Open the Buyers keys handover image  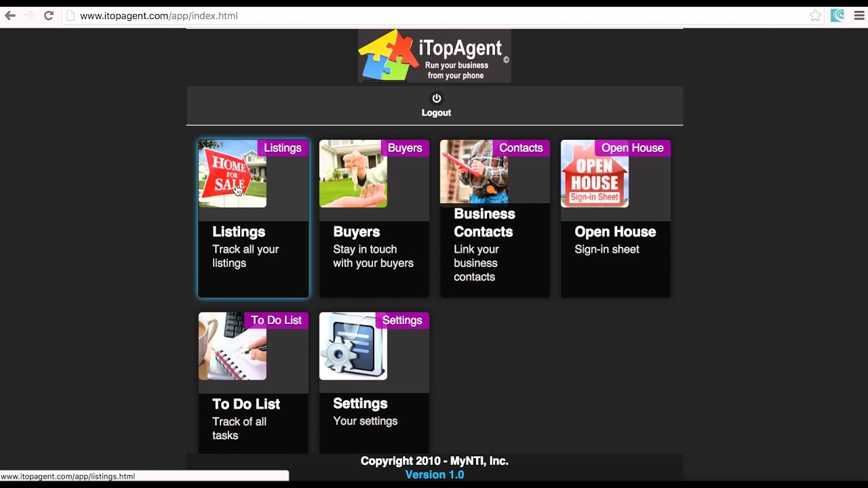353,174
